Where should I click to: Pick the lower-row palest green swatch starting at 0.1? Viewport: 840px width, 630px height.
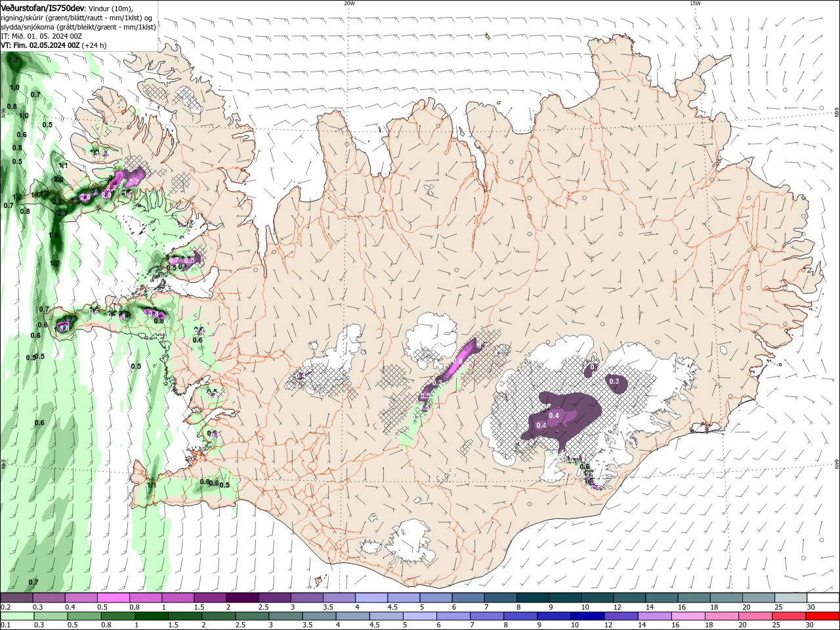17,616
